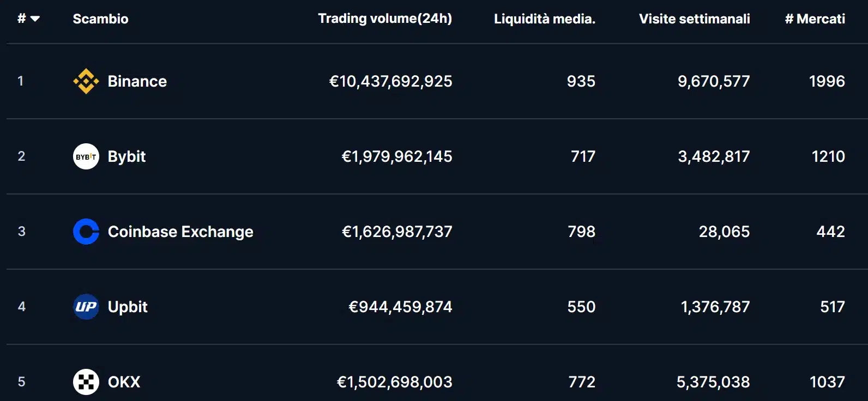Screen dimensions: 868x401
Task: Sort by the Scambio column header
Action: tap(100, 19)
